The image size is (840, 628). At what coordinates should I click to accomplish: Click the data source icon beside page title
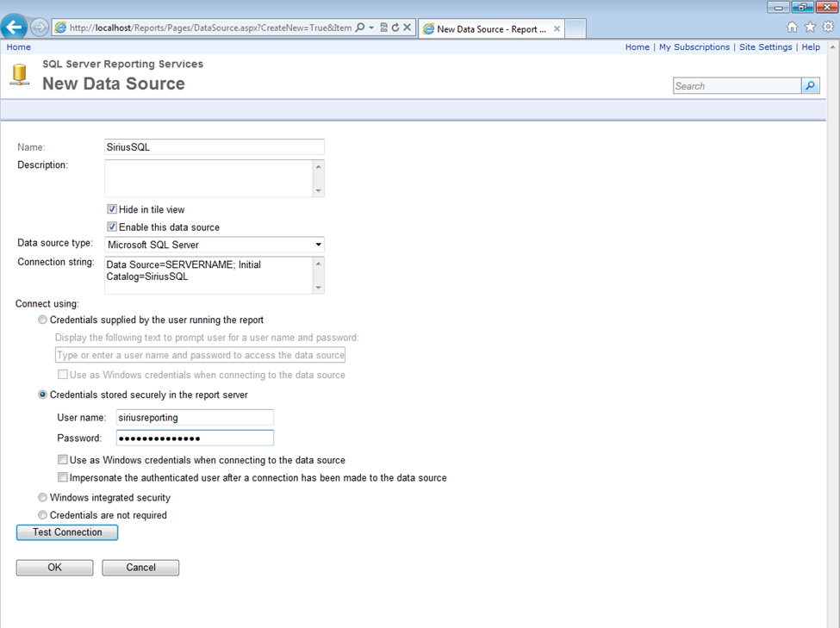[19, 75]
